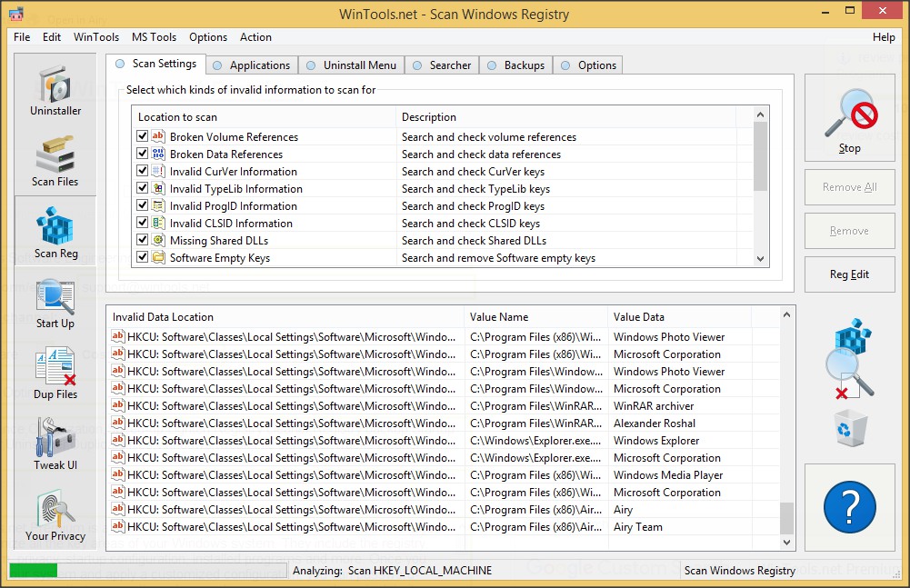Click the ab icon of the Windows Media Player row
This screenshot has width=910, height=588.
(118, 474)
